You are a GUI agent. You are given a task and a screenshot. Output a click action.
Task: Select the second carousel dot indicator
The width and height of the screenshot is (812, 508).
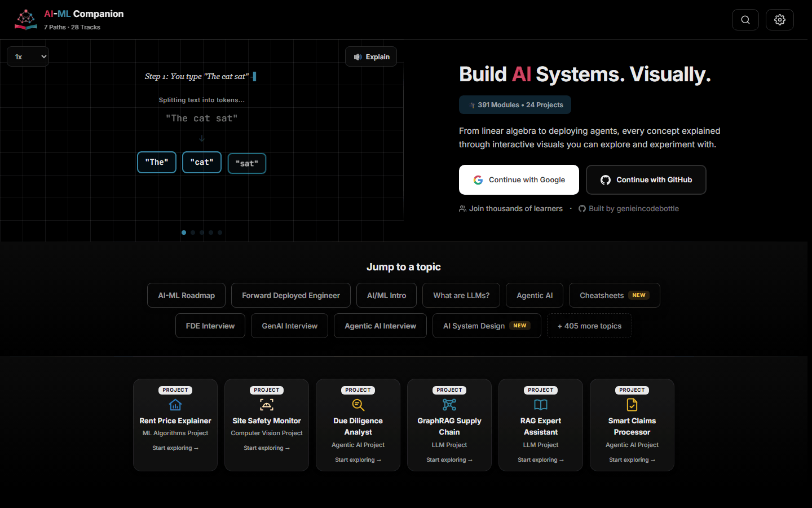pos(193,233)
